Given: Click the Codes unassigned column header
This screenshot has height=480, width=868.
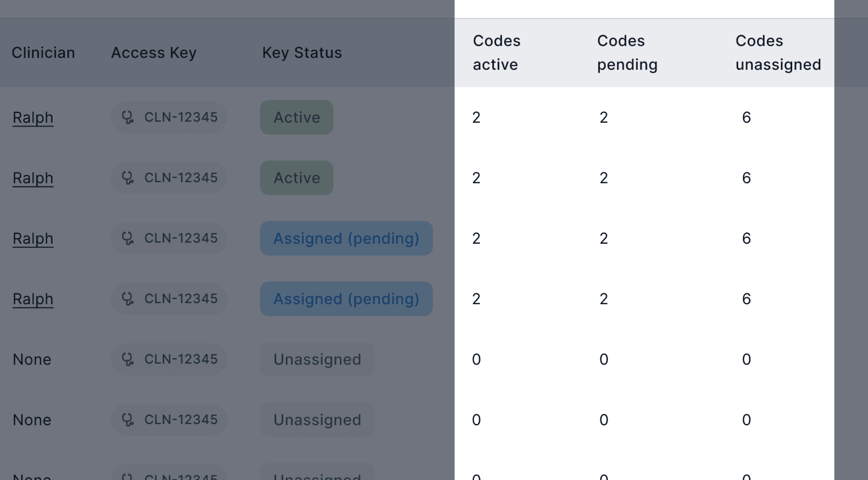Looking at the screenshot, I should tap(778, 52).
